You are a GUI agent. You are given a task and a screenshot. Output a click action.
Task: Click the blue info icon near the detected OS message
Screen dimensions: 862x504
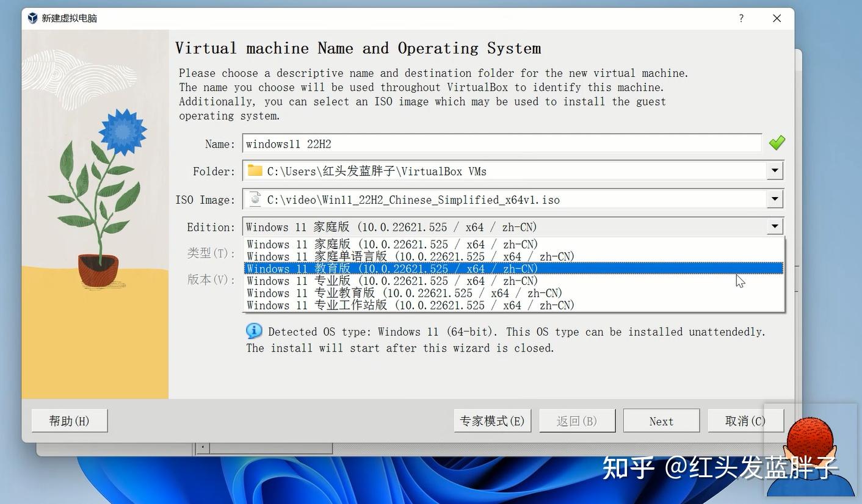[x=254, y=331]
